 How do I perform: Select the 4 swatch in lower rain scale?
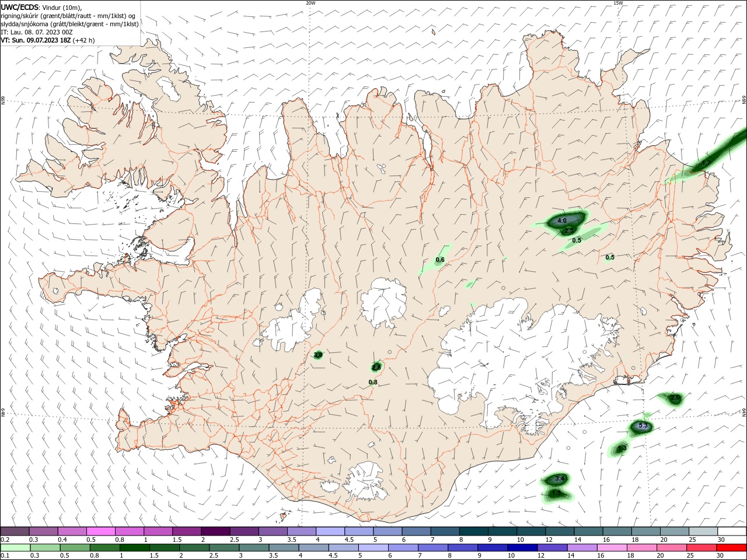point(313,548)
